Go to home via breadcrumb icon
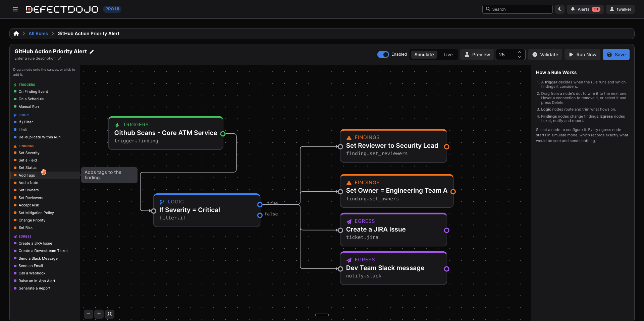644x321 pixels. pos(16,34)
